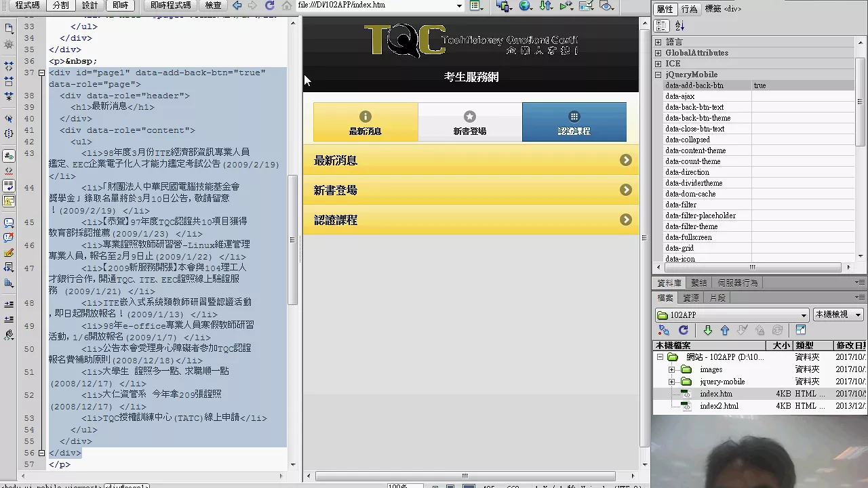Open the Live view options menu icon
The image size is (868, 488).
point(476,5)
